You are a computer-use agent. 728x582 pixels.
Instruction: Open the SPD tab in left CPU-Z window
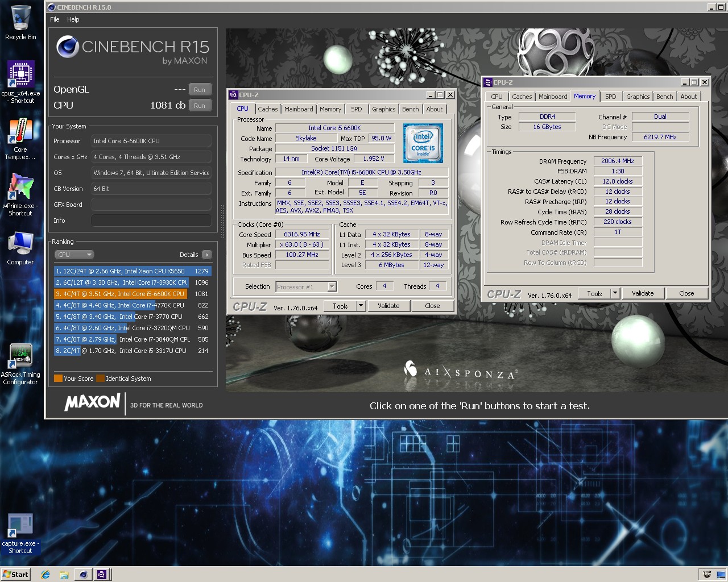[x=357, y=109]
